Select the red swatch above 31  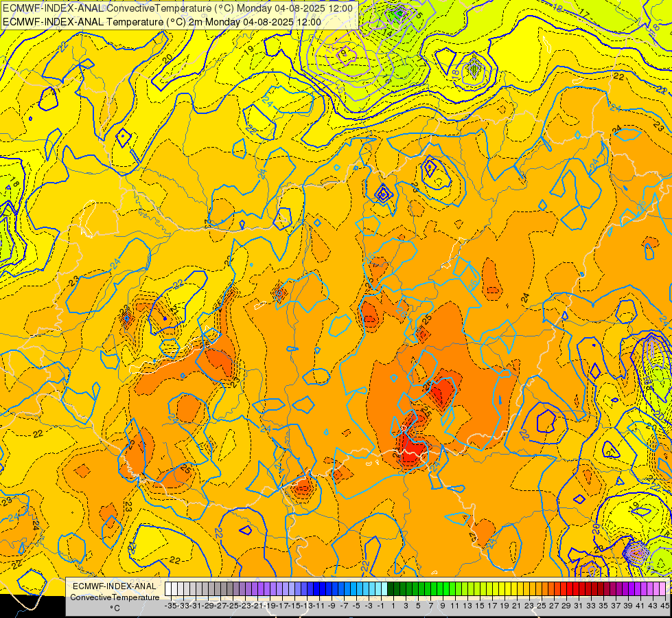576,588
